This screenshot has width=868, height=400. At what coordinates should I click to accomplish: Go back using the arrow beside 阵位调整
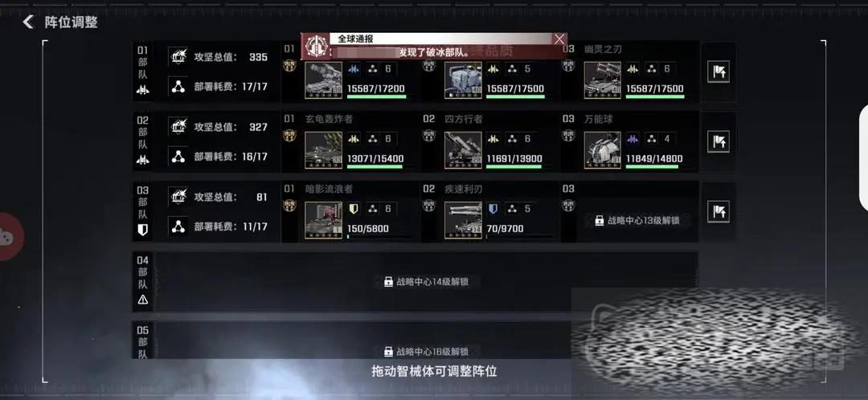click(x=28, y=22)
